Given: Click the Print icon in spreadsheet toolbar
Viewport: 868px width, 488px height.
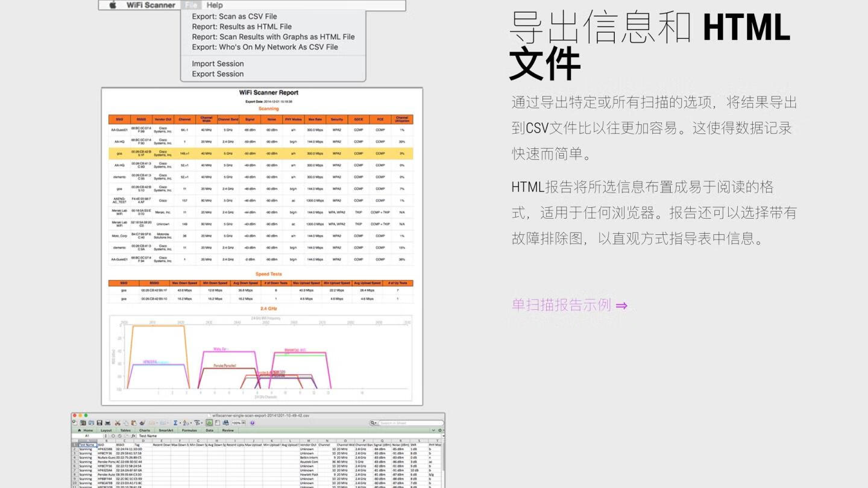Looking at the screenshot, I should tap(108, 423).
